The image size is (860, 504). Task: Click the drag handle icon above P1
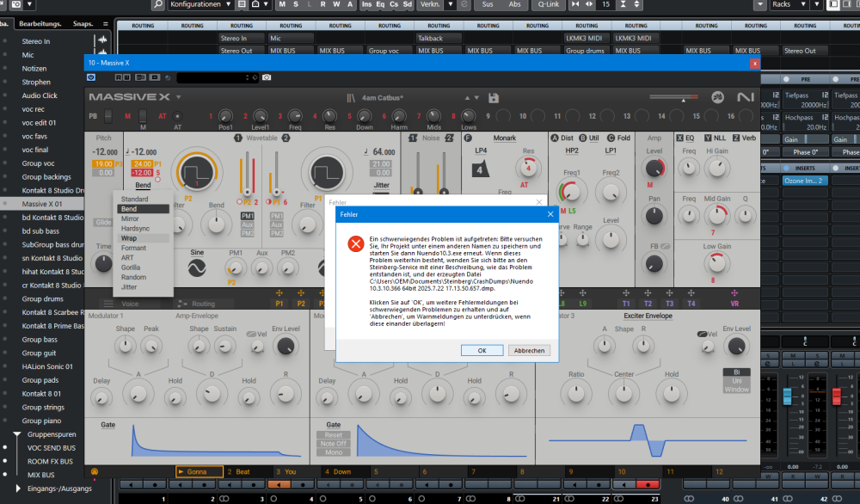click(279, 293)
